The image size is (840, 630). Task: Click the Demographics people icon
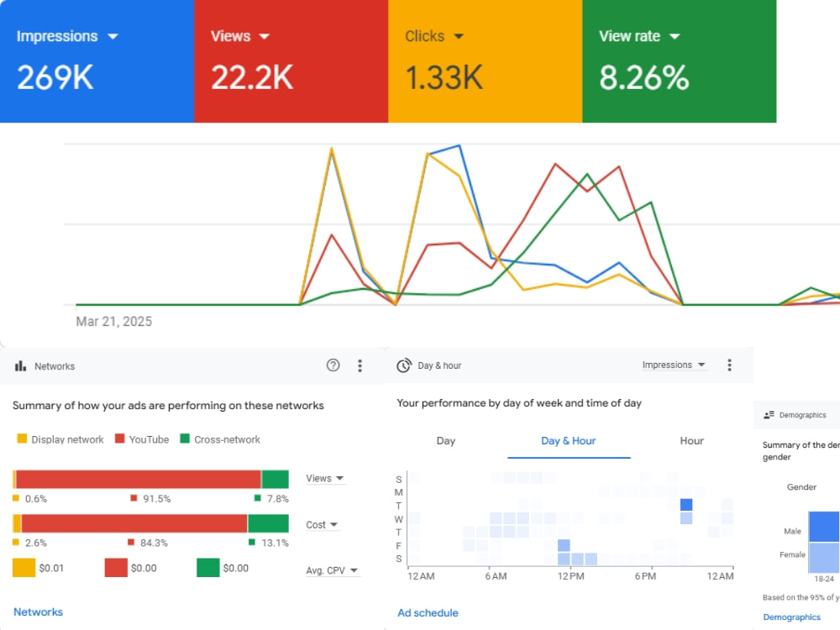click(769, 415)
